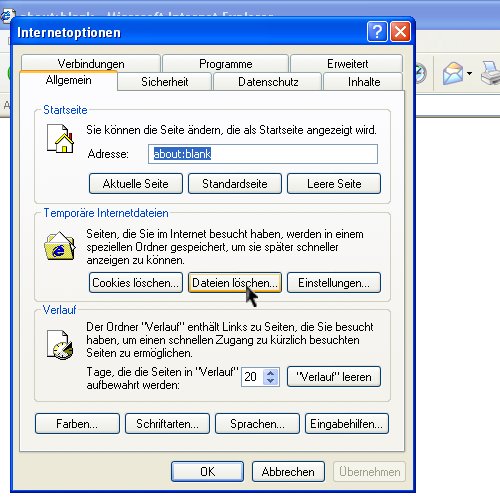The height and width of the screenshot is (500, 500).
Task: Select the Verbindungen tab
Action: 91,63
